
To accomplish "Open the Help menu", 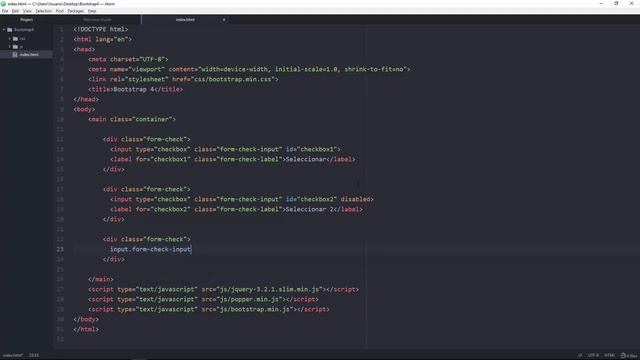I will pyautogui.click(x=92, y=11).
